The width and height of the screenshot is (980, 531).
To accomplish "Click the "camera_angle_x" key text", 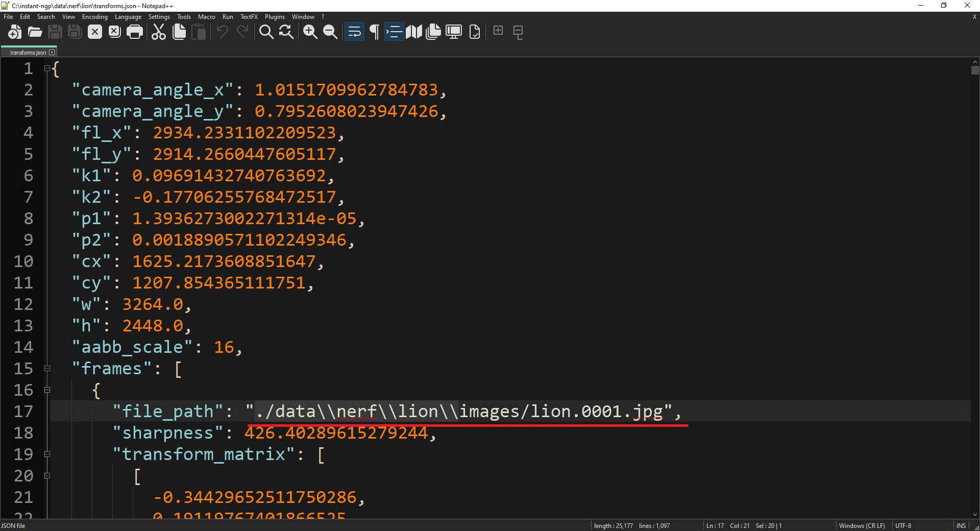I will pos(153,90).
